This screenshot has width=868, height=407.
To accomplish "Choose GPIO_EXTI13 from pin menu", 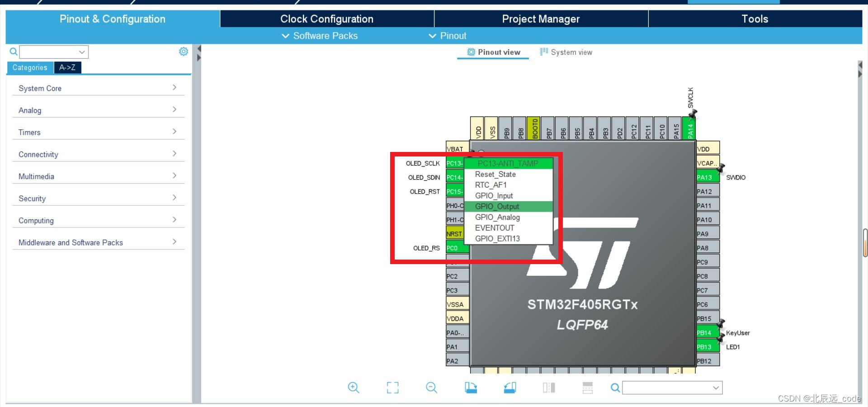I will [508, 239].
